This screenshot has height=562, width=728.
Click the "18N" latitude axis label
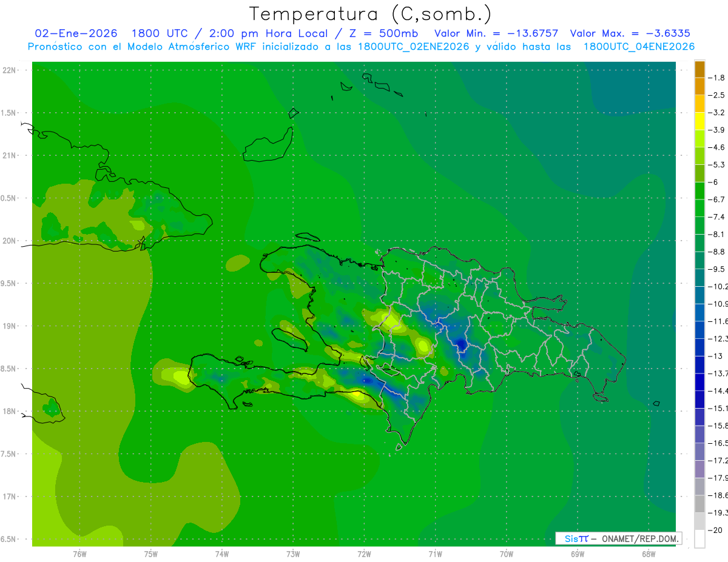click(9, 412)
